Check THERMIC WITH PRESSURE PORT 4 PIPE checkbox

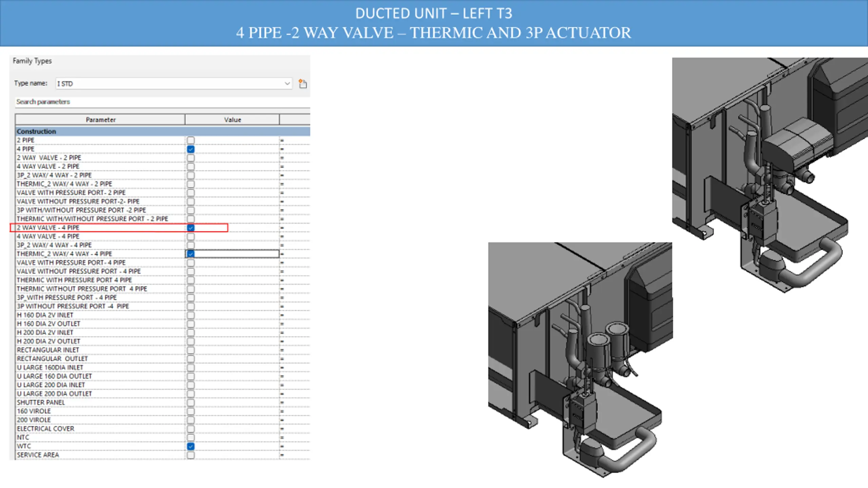(x=191, y=280)
